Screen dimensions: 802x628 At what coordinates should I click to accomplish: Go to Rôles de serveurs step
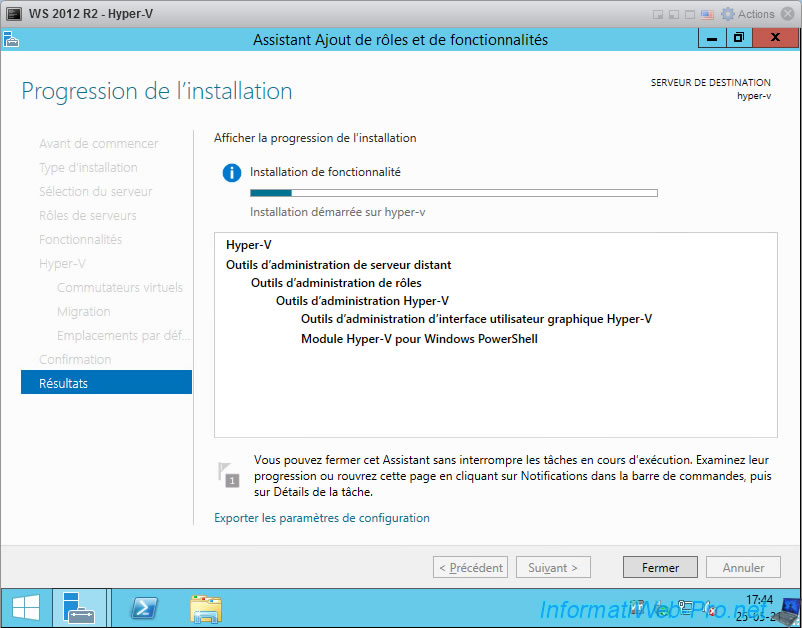pos(87,215)
